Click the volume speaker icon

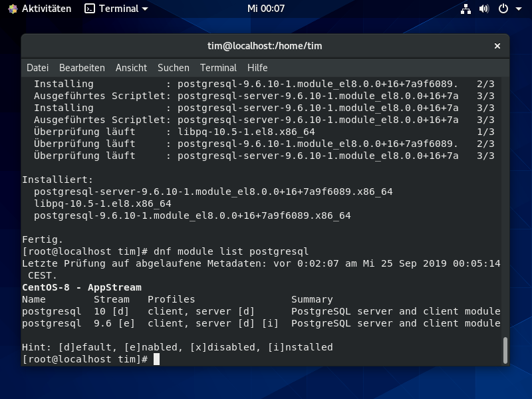pos(484,9)
